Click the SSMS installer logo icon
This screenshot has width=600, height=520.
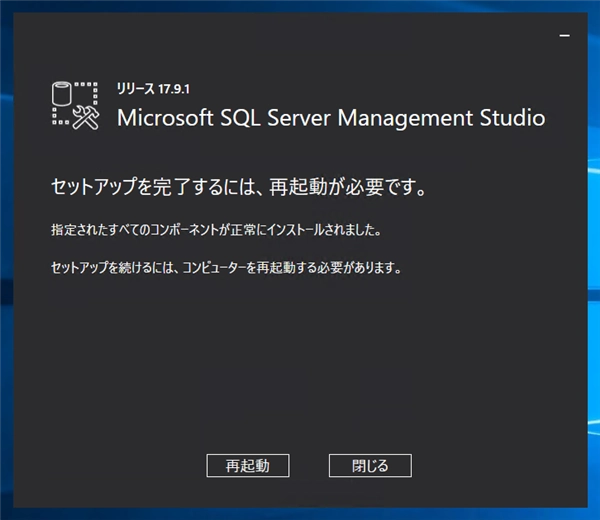(74, 105)
